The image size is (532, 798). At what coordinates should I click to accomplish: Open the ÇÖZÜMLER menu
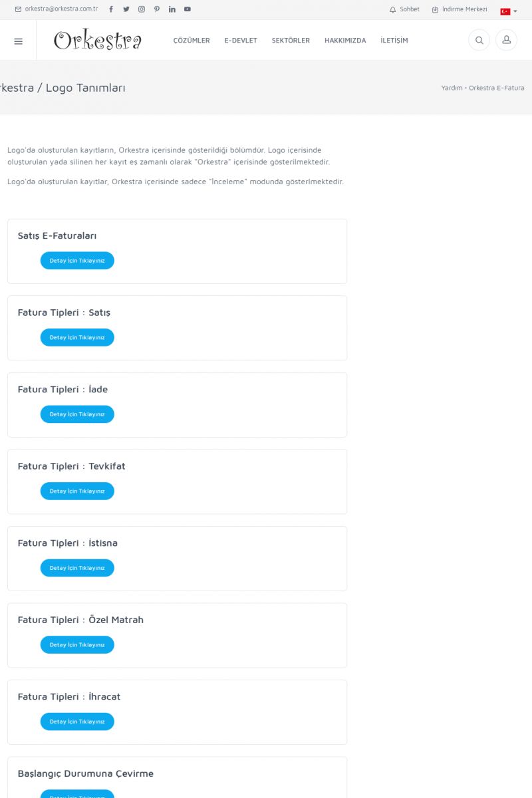192,41
